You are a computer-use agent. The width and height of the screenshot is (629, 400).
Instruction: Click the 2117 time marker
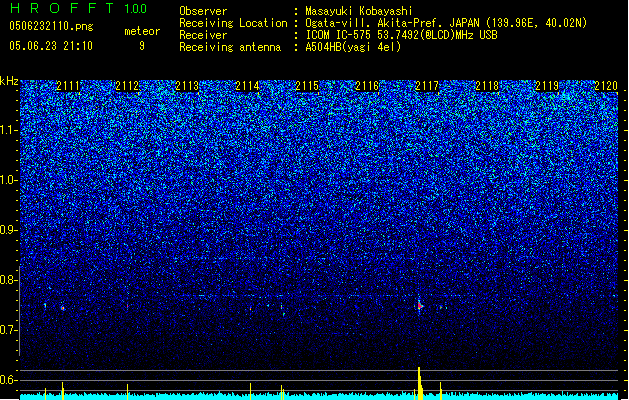pos(427,86)
